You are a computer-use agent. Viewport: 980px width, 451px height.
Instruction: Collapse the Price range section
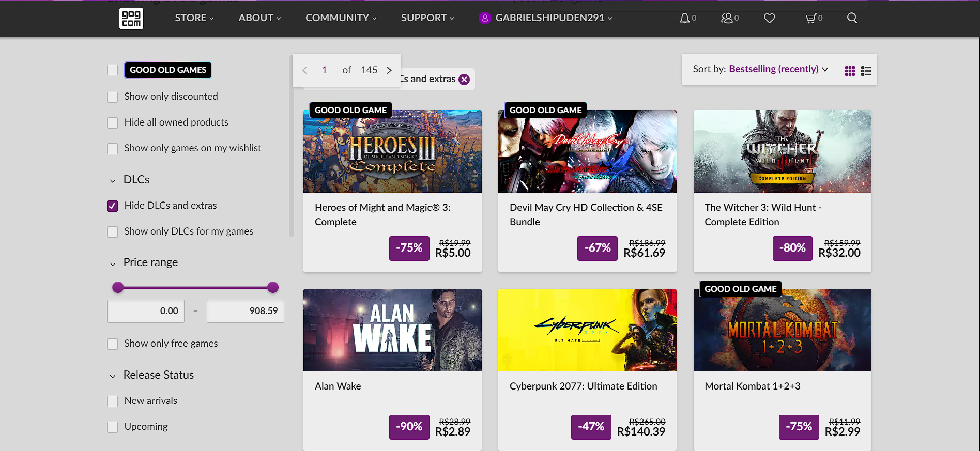coord(113,263)
